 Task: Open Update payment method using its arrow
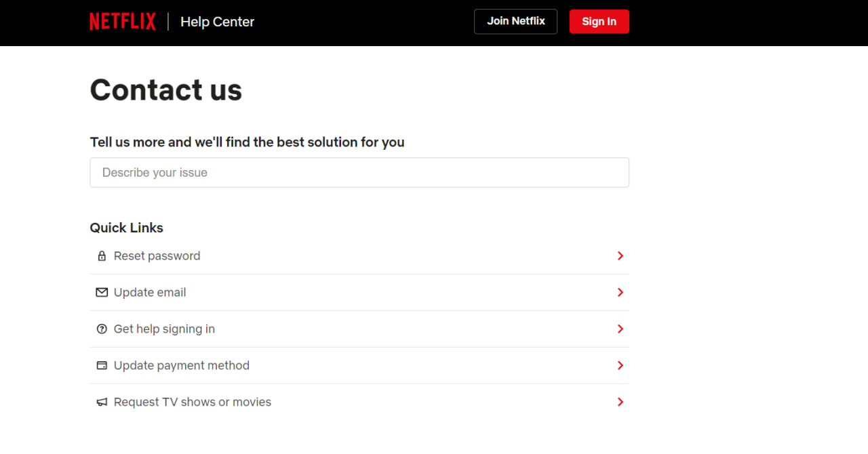pyautogui.click(x=619, y=365)
